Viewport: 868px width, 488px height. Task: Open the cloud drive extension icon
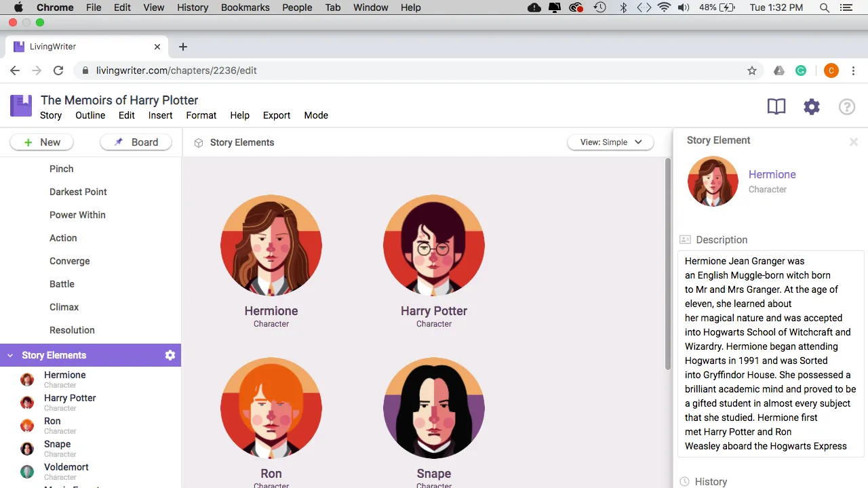point(779,70)
